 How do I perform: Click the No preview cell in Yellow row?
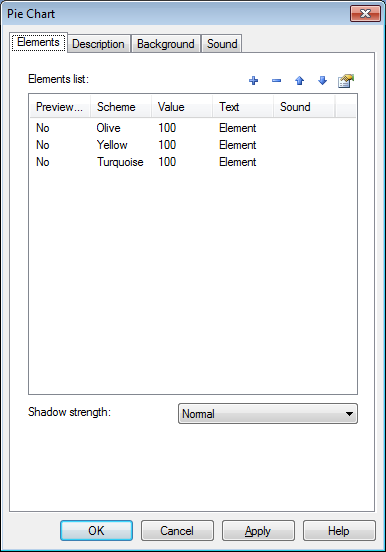[43, 145]
